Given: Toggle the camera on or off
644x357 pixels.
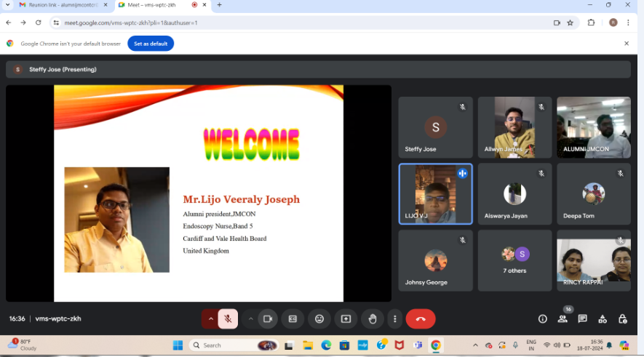Looking at the screenshot, I should tap(268, 319).
